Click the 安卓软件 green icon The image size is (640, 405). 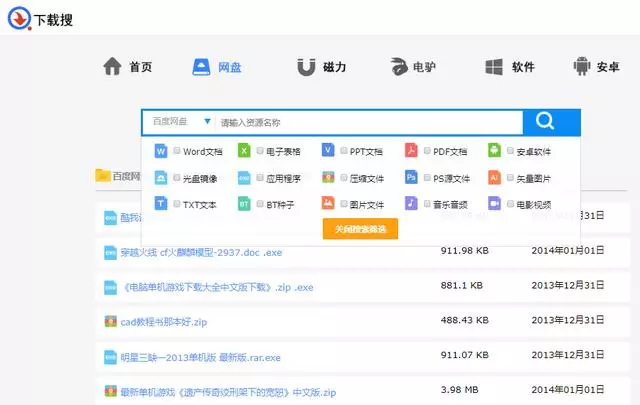click(x=494, y=150)
